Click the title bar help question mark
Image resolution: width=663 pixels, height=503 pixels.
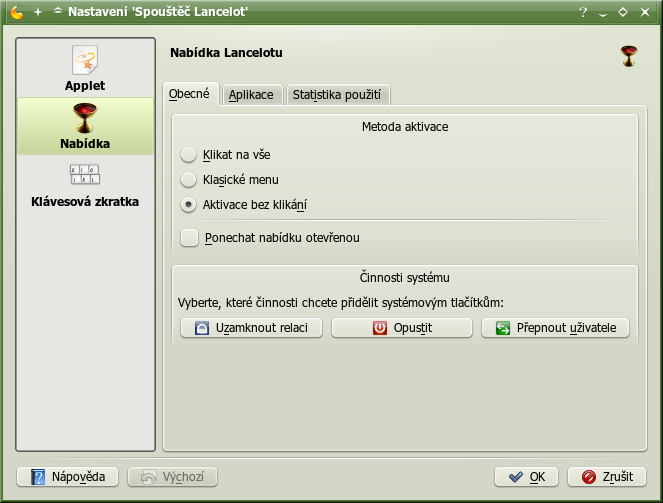click(583, 12)
